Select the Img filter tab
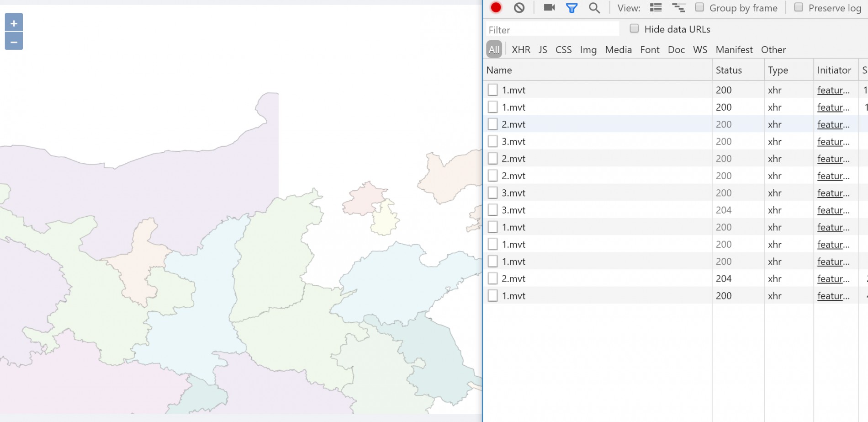The width and height of the screenshot is (868, 422). (588, 50)
